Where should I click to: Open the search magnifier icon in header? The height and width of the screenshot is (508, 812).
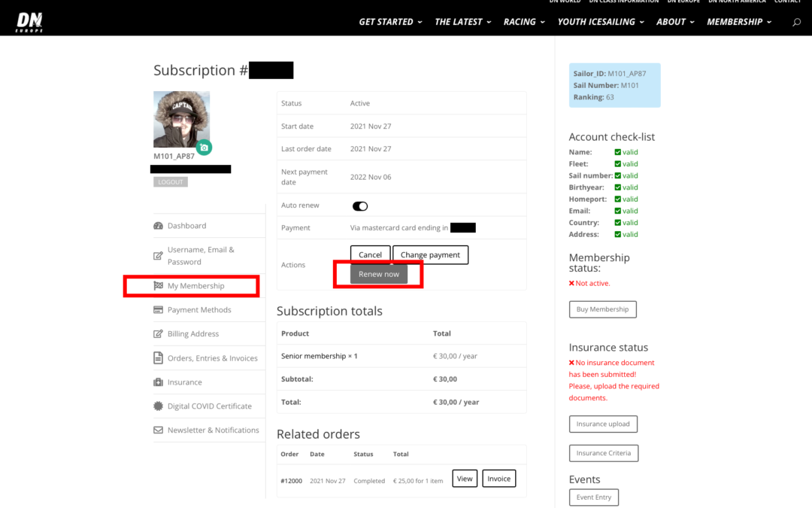tap(796, 23)
